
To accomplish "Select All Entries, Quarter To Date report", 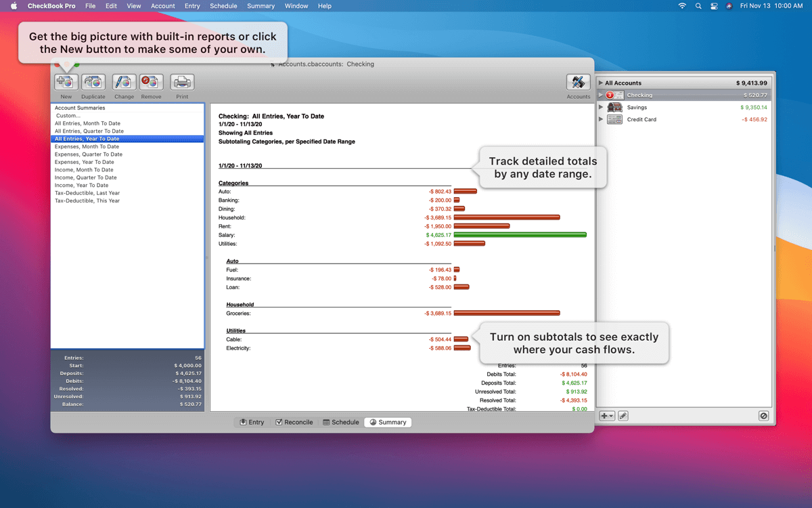I will [x=127, y=131].
